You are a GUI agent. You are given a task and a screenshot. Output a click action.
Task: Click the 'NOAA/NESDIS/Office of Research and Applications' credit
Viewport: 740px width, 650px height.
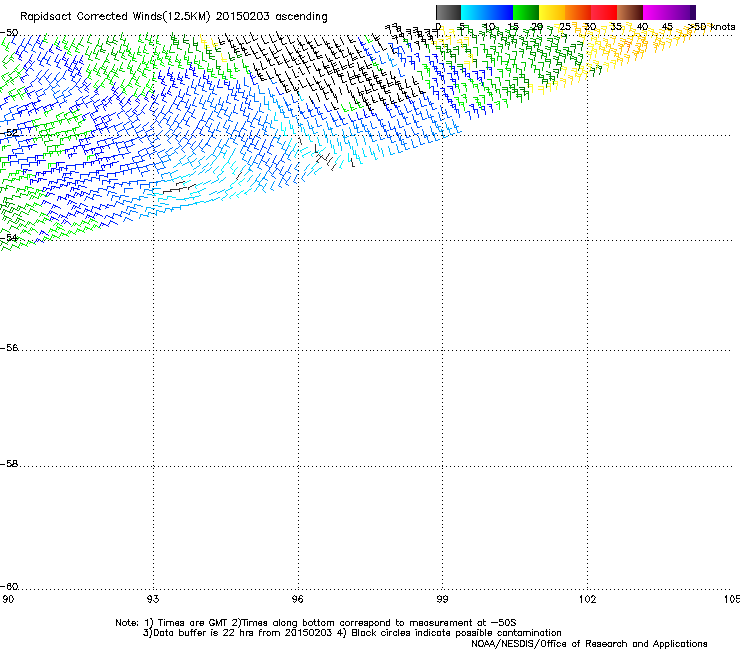pyautogui.click(x=589, y=644)
